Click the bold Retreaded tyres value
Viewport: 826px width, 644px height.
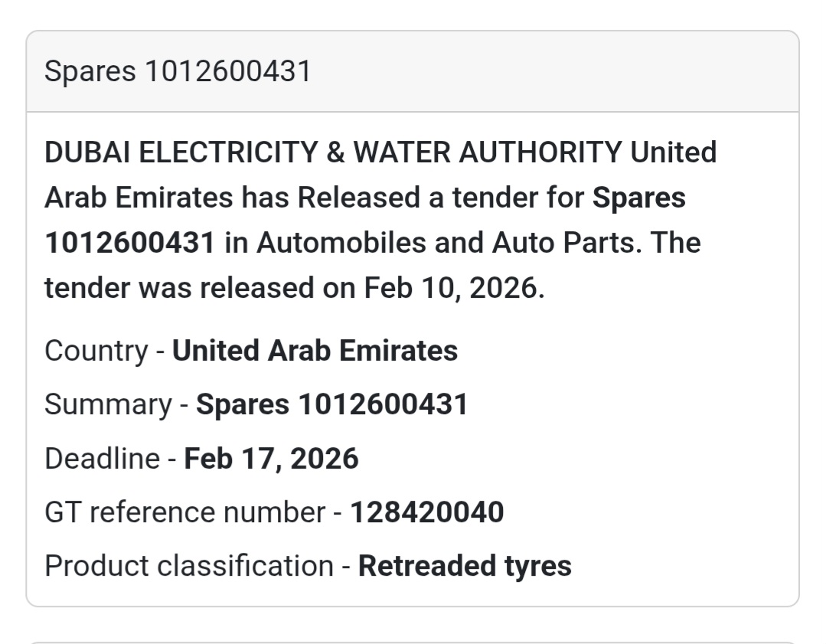pyautogui.click(x=465, y=566)
